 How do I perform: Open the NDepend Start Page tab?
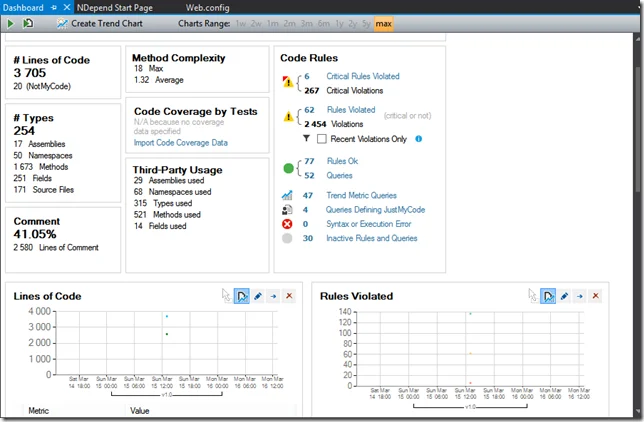coord(115,8)
